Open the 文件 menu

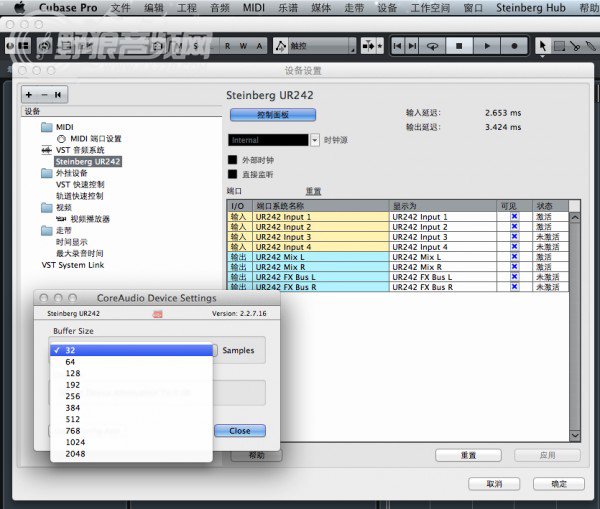(121, 8)
